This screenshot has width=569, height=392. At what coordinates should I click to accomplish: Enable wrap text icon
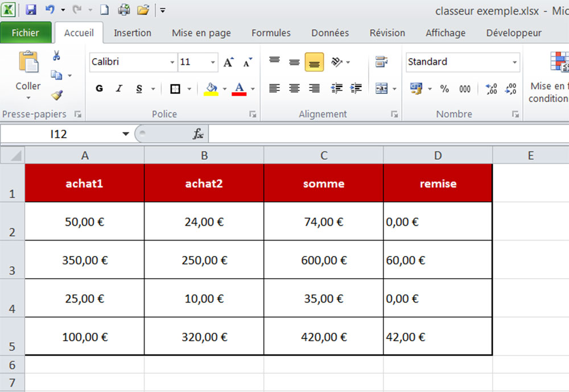(x=381, y=62)
